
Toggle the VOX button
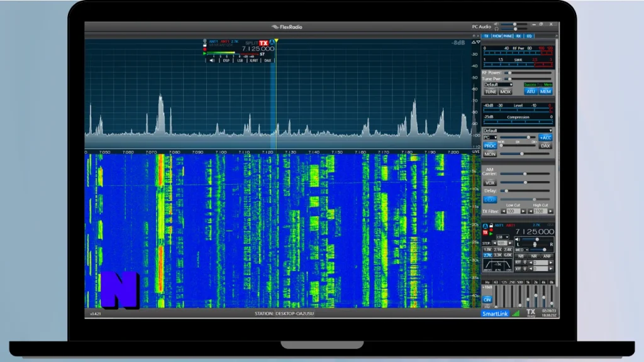(x=489, y=183)
